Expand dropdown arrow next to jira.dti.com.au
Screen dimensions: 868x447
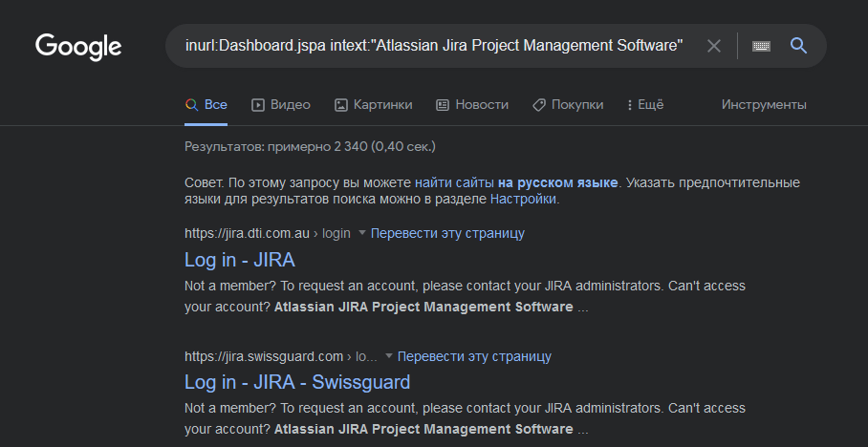tap(362, 233)
